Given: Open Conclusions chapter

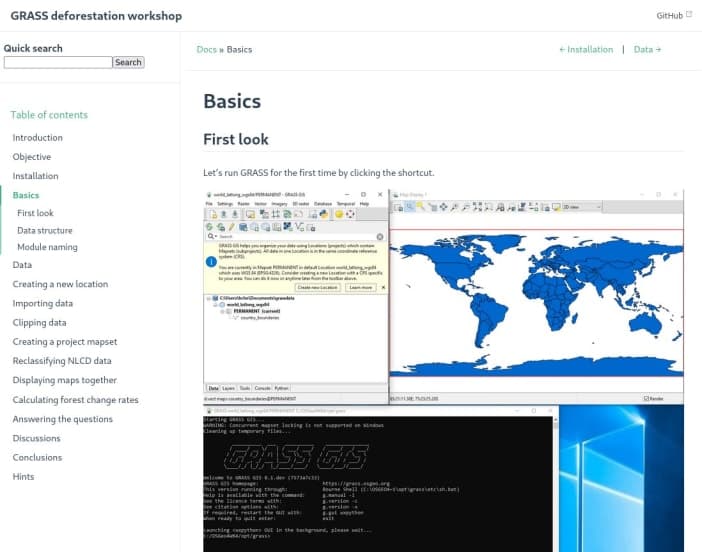Looking at the screenshot, I should point(38,458).
